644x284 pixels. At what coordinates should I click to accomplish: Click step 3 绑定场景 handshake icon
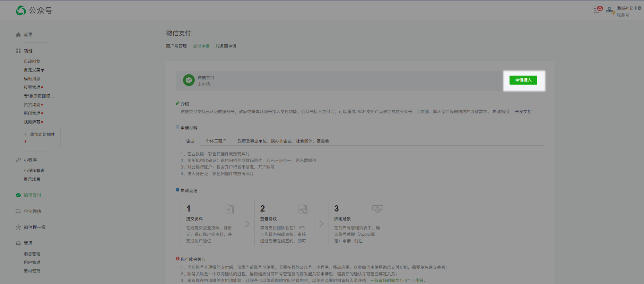(x=377, y=209)
